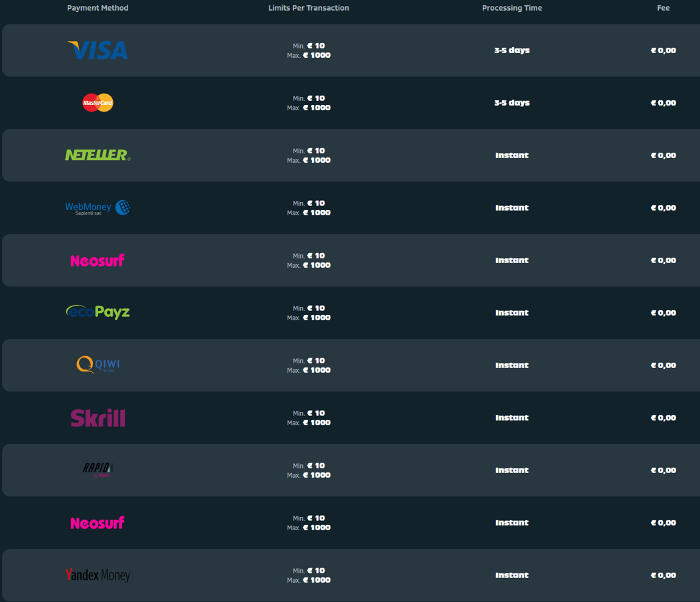Click the Processing Time column header

point(512,8)
